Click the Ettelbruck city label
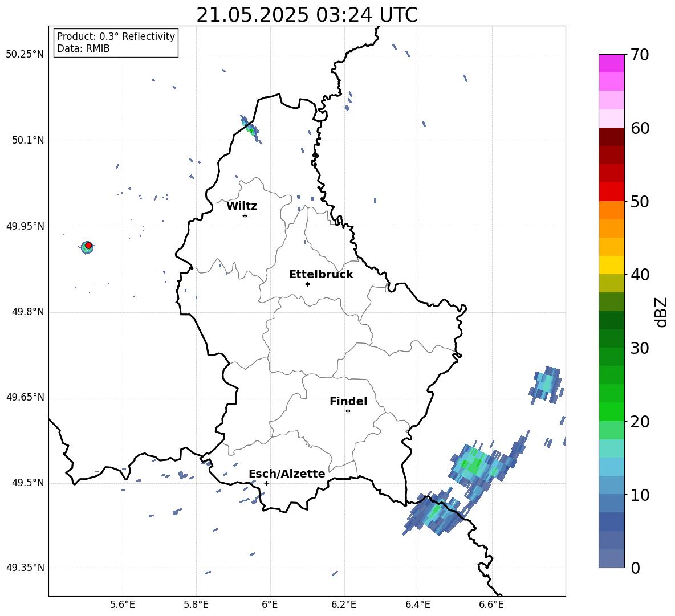This screenshot has height=616, width=675. tap(321, 275)
